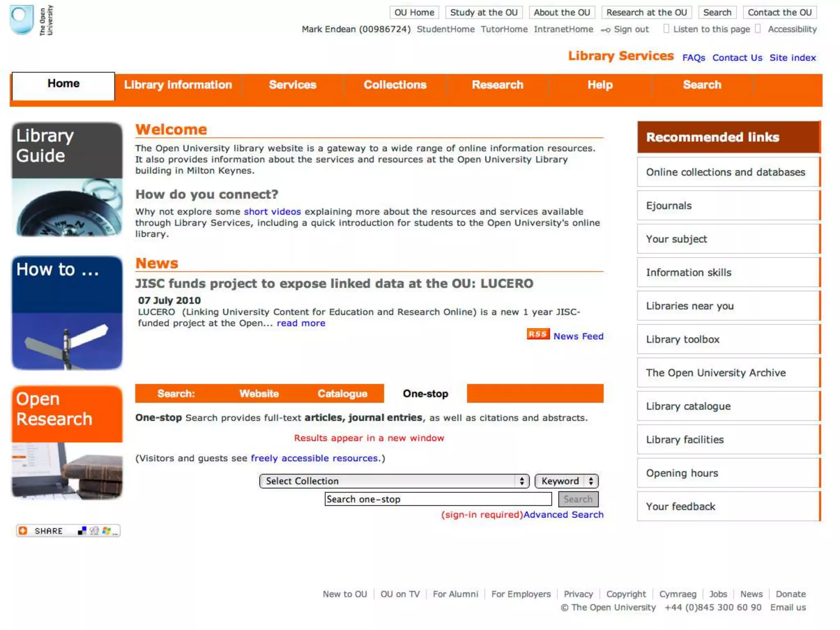Click the orange plus Share icon
840x630 pixels.
23,531
